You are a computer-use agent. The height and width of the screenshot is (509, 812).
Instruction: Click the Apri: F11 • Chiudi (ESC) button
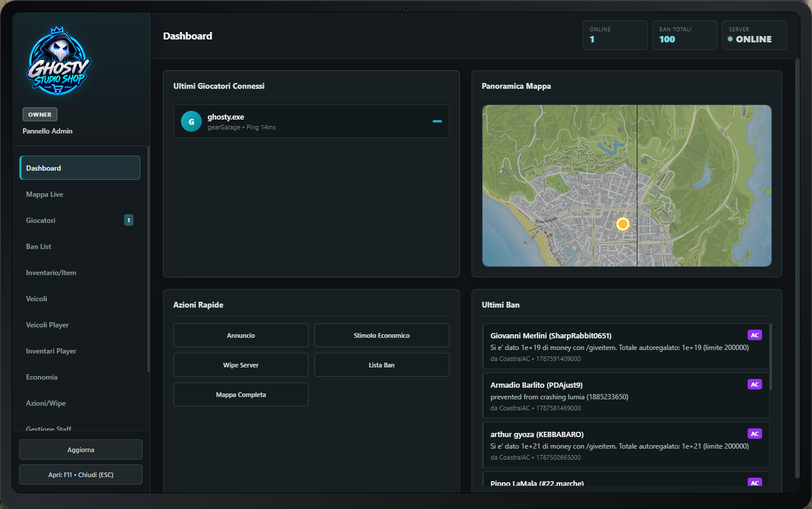tap(81, 475)
